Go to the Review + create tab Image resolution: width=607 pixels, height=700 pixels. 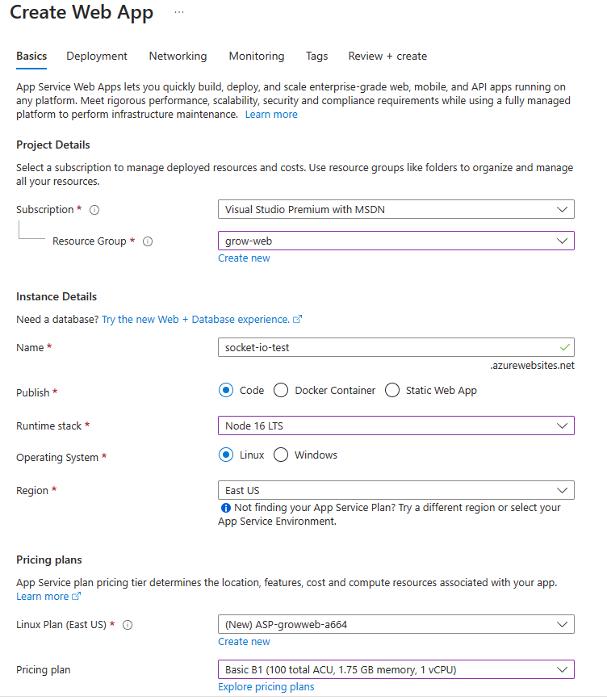(x=387, y=57)
